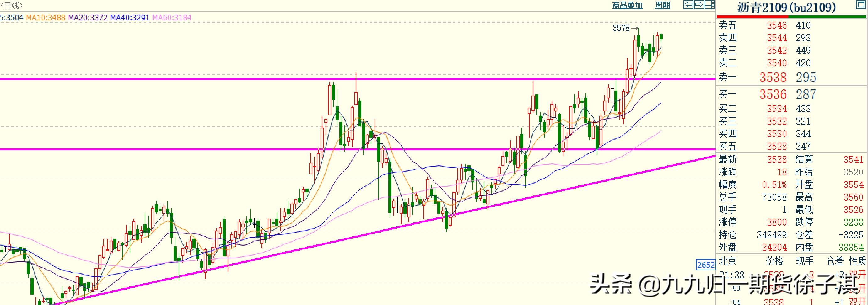Click the 卖三 price 3542

(x=777, y=50)
